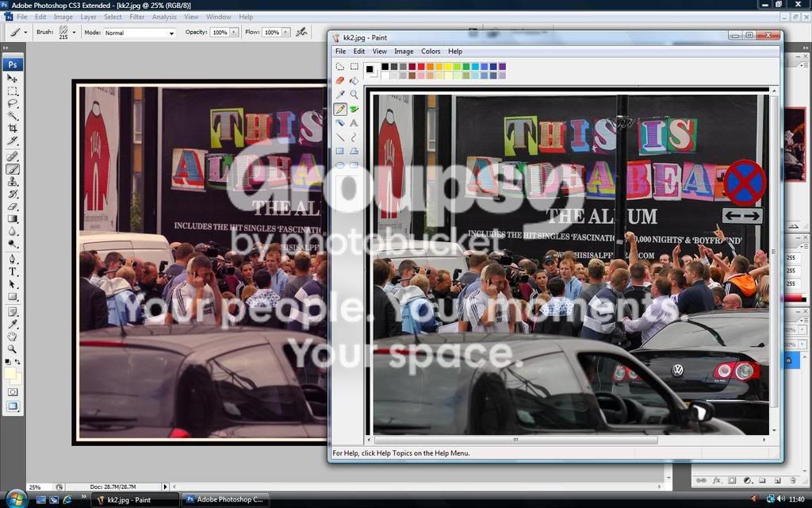Activate the Healing Brush tool
Viewport: 812px width, 508px height.
pyautogui.click(x=13, y=156)
